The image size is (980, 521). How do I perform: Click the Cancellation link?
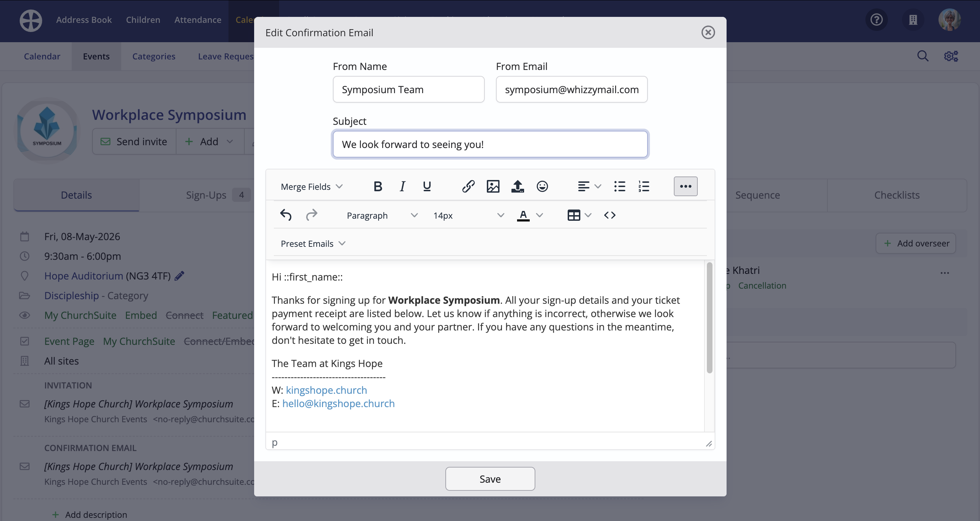[x=762, y=285]
